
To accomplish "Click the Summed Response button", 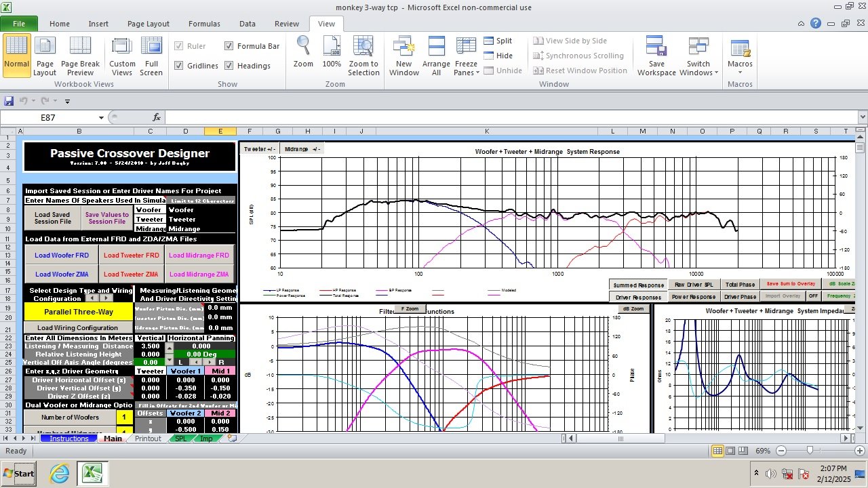I will pos(639,285).
